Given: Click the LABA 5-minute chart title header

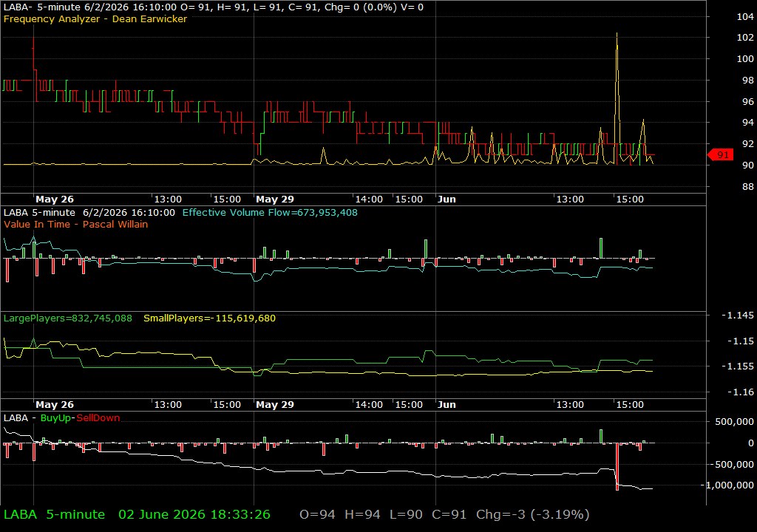Looking at the screenshot, I should pos(213,7).
